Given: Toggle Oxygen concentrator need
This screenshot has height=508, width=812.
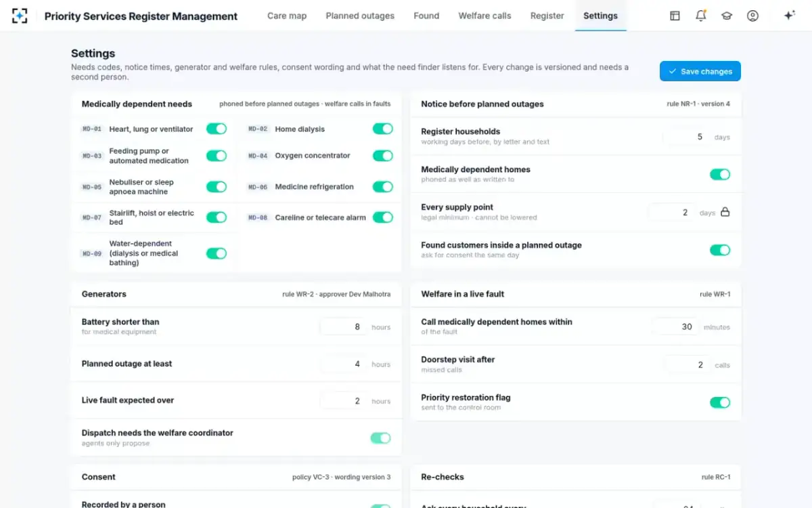Looking at the screenshot, I should 383,156.
